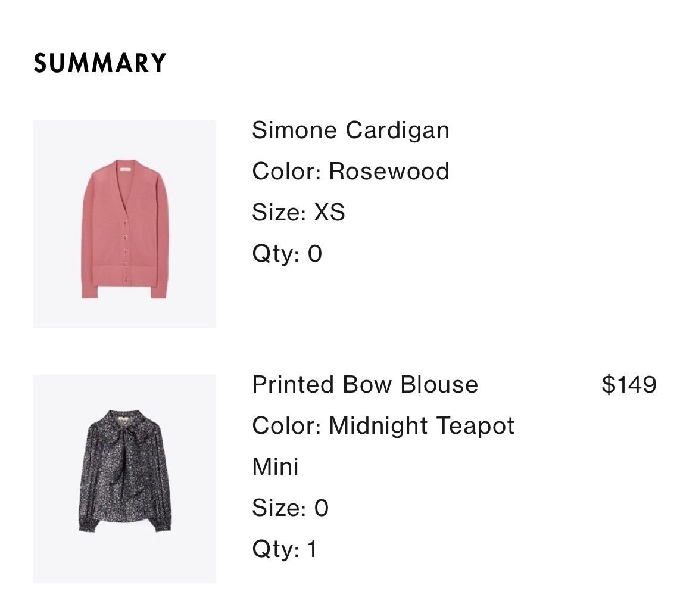677x616 pixels.
Task: Click the SUMMARY heading
Action: point(100,63)
